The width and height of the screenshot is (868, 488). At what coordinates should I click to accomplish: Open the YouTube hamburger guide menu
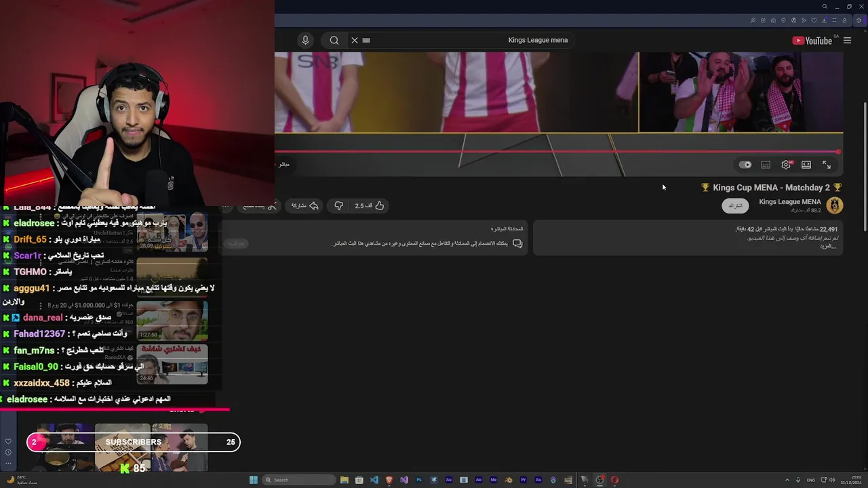coord(847,41)
